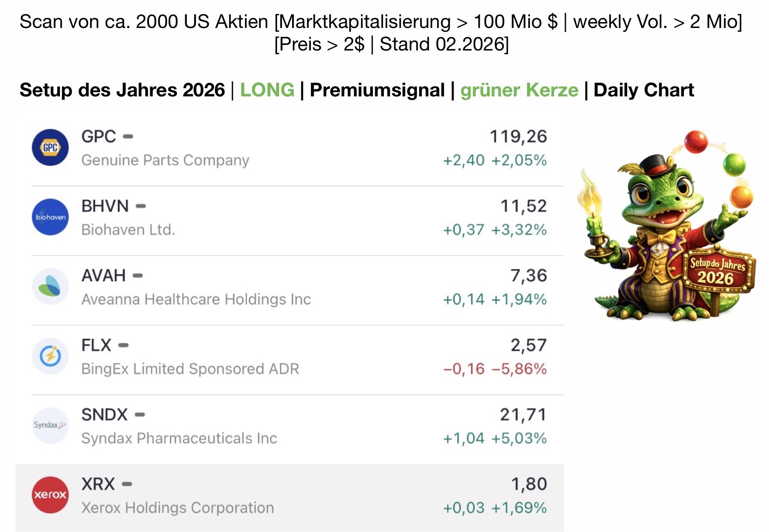Open the Aveanna Healthcare leaf logo
The height and width of the screenshot is (532, 769).
click(50, 287)
